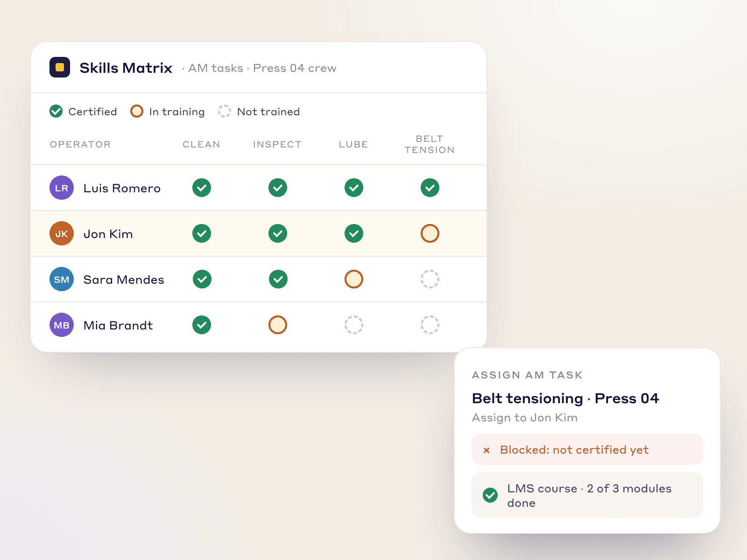Click Sara Mendes's Lube in-training circle

point(354,279)
